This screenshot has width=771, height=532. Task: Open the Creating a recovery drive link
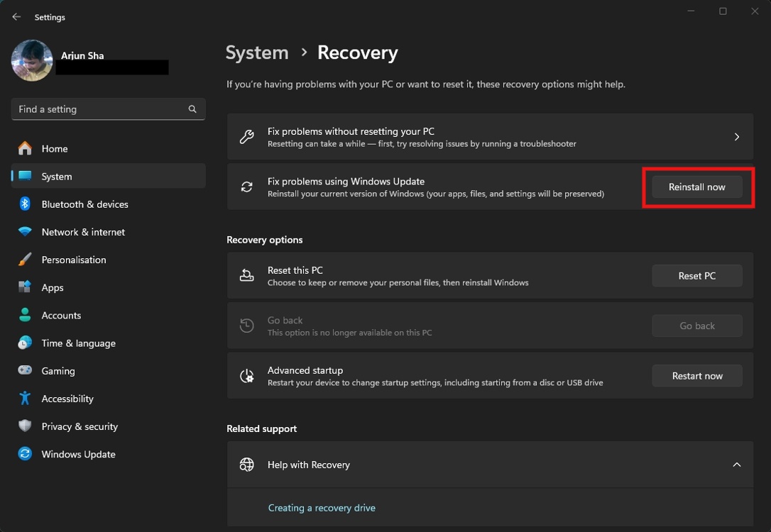[322, 507]
